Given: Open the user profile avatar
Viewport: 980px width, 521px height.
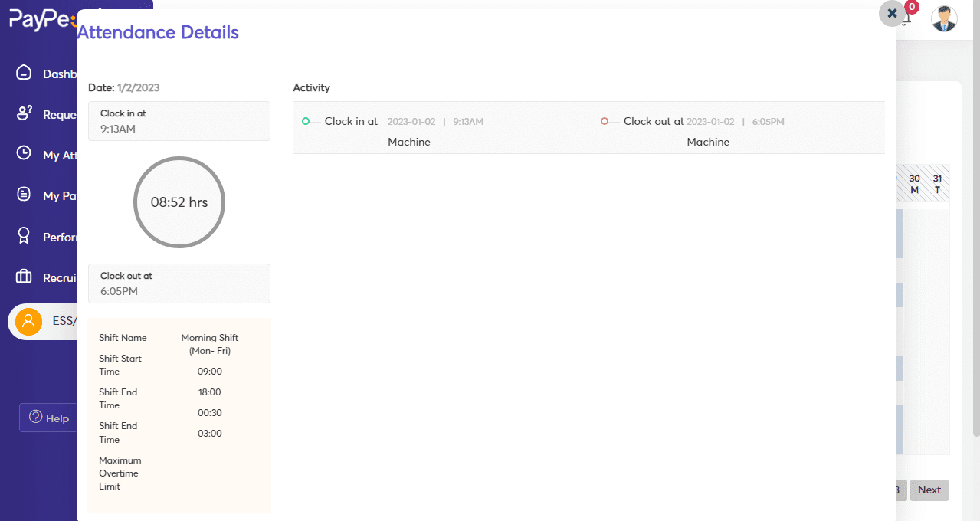Looking at the screenshot, I should point(944,18).
